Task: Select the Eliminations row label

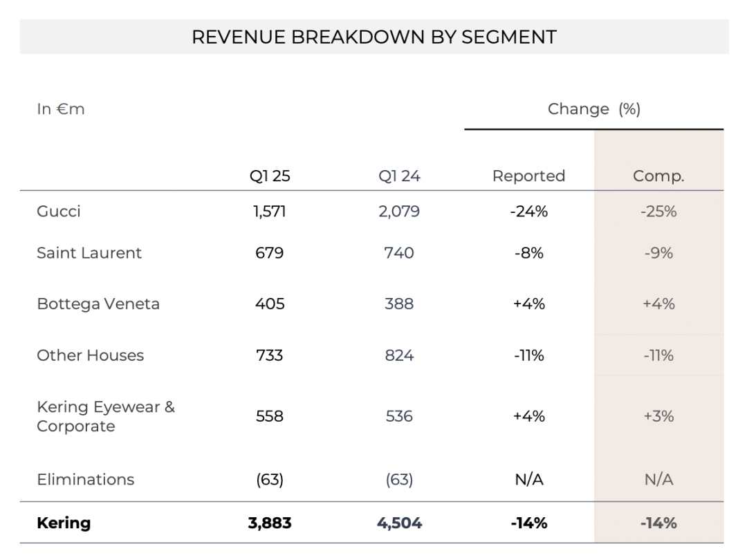Action: (85, 479)
